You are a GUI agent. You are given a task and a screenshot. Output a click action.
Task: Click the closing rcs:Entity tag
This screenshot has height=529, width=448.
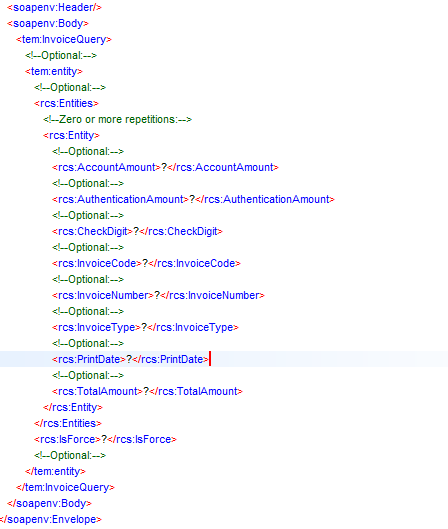tap(73, 408)
